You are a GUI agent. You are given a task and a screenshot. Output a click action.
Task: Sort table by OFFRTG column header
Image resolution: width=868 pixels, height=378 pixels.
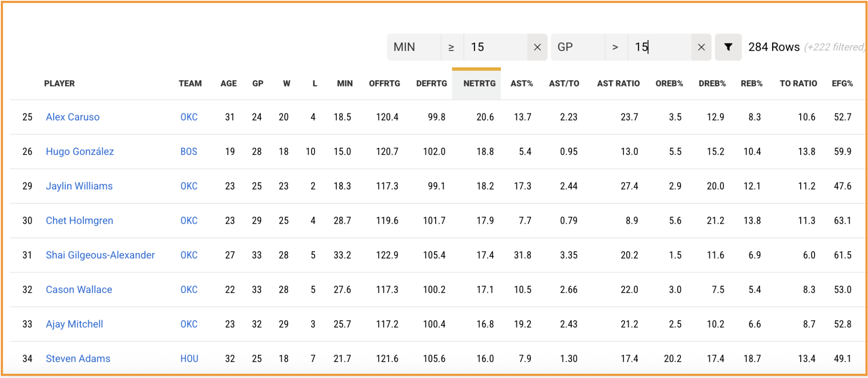(385, 83)
